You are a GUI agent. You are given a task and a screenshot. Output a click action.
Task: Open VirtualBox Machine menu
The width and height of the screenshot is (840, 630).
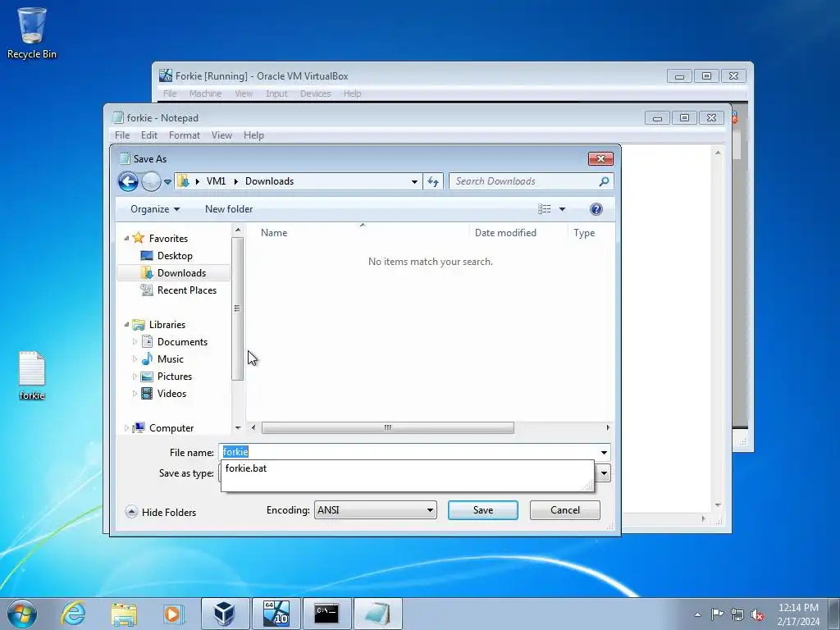coord(205,94)
